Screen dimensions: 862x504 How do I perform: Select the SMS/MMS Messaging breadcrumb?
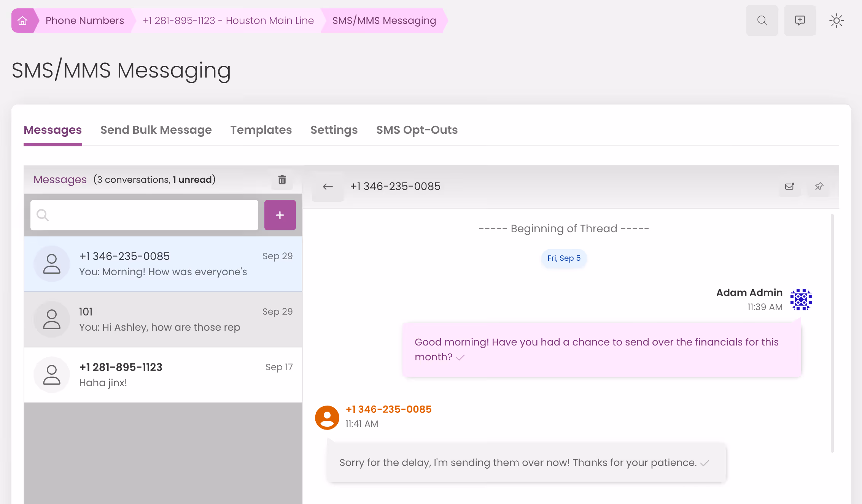click(x=384, y=21)
